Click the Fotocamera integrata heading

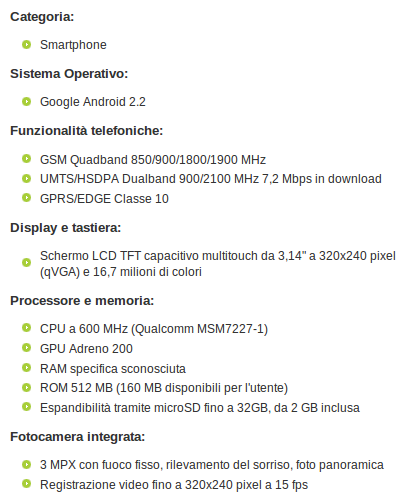click(77, 437)
